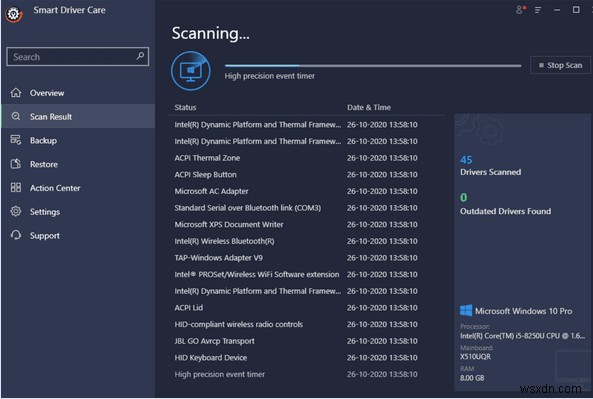
Task: Click the Action Center grid icon
Action: coord(16,187)
